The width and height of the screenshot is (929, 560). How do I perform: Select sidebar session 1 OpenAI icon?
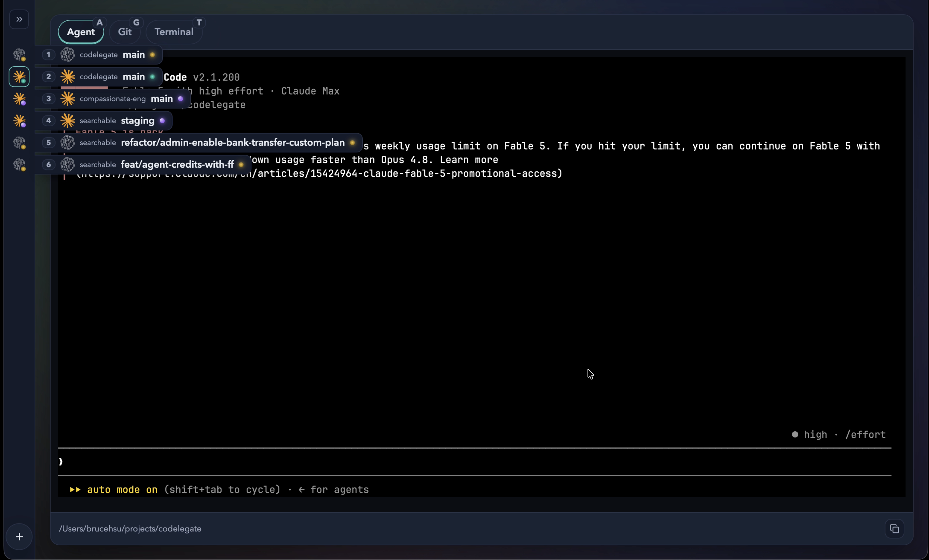19,55
